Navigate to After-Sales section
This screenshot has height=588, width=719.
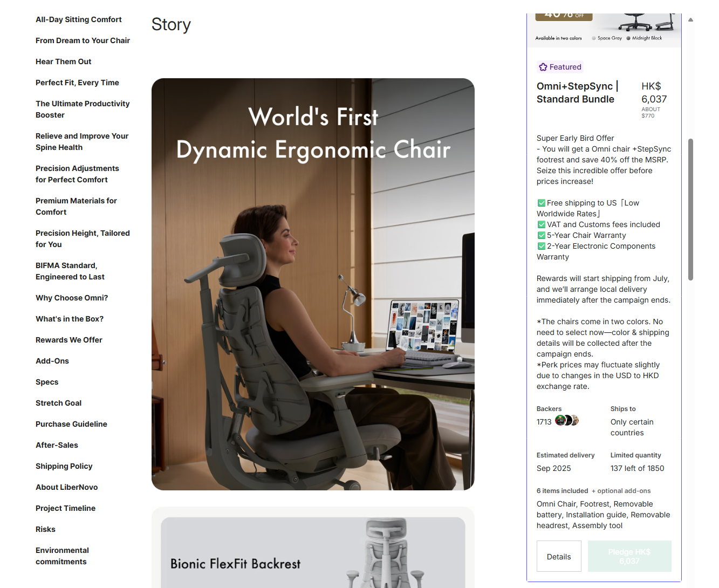point(57,445)
